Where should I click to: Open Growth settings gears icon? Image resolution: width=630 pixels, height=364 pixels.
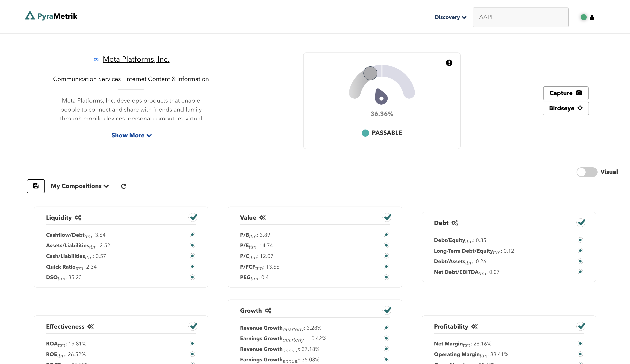268,311
